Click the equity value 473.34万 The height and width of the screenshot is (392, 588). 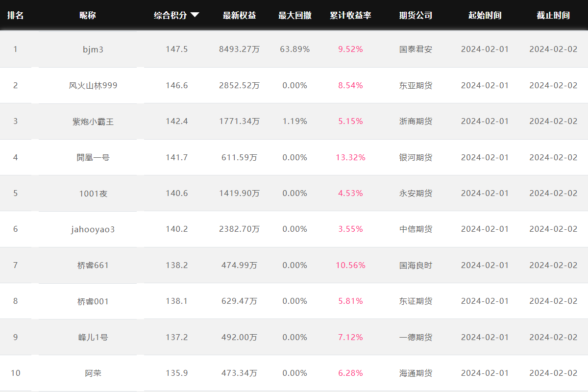tap(240, 373)
